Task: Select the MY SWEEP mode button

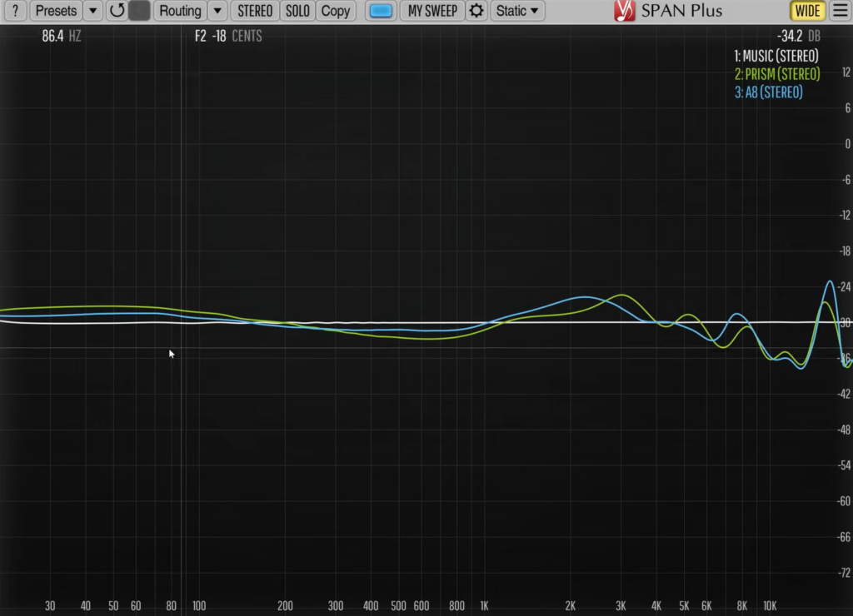Action: pyautogui.click(x=432, y=11)
